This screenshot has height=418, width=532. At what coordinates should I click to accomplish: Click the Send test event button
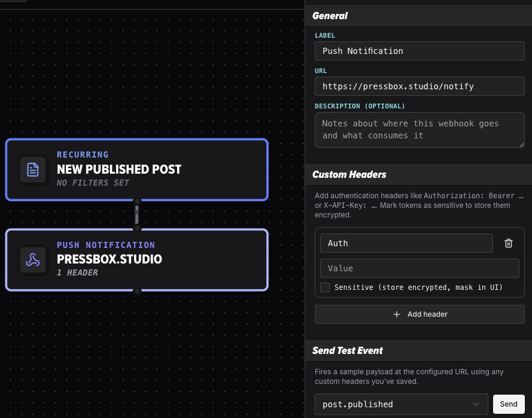(509, 404)
